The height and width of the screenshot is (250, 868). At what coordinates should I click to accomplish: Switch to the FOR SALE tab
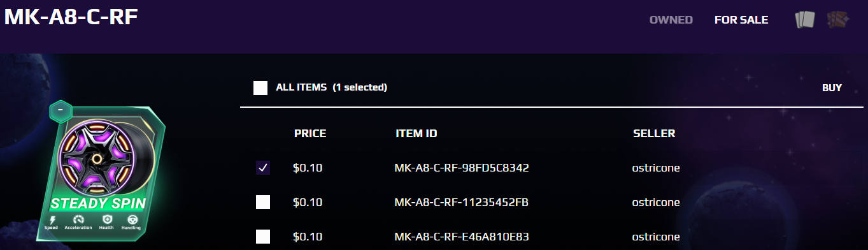pos(741,20)
